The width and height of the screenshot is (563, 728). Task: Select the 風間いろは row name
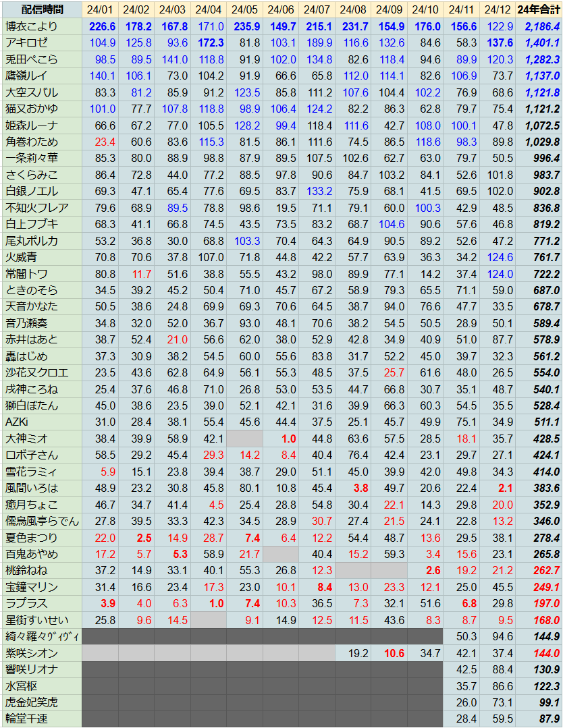tap(43, 488)
